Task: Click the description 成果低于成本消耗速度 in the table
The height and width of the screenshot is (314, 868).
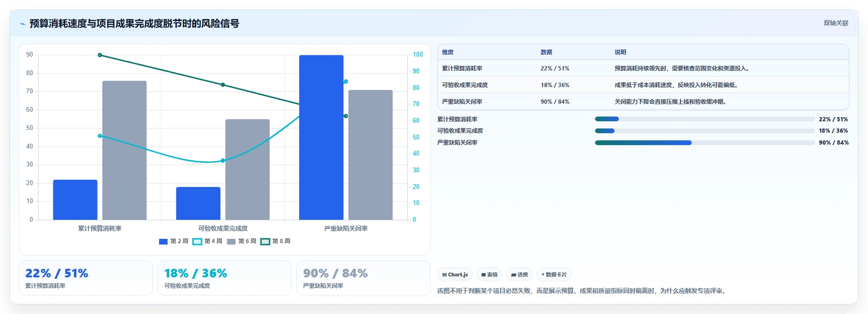Action: tap(677, 85)
